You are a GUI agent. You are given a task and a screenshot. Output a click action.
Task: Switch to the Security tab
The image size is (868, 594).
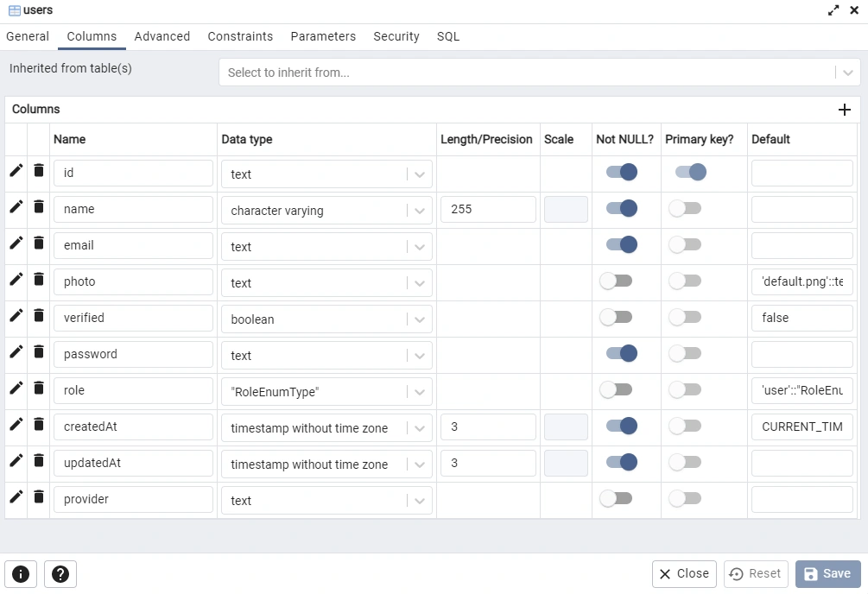pos(396,36)
